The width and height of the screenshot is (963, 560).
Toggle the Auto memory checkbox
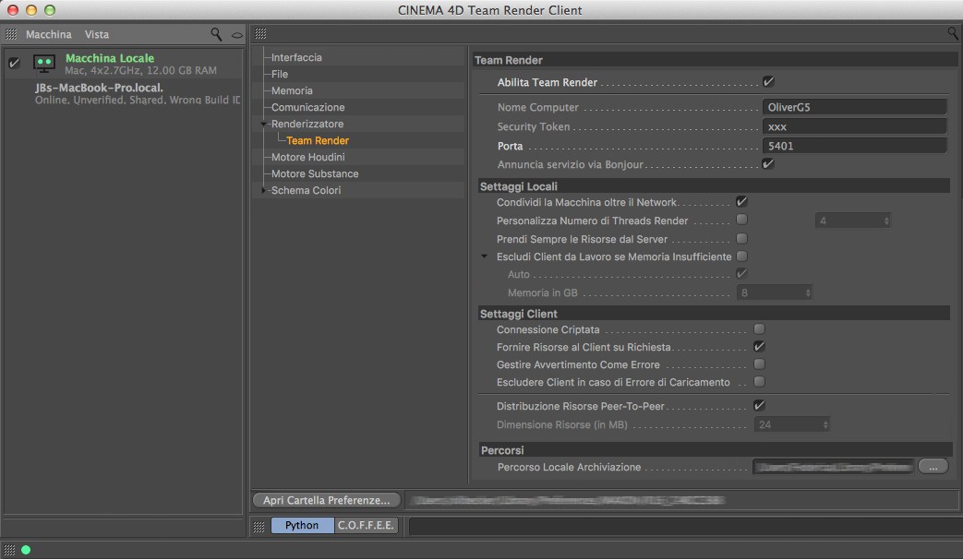pos(742,274)
